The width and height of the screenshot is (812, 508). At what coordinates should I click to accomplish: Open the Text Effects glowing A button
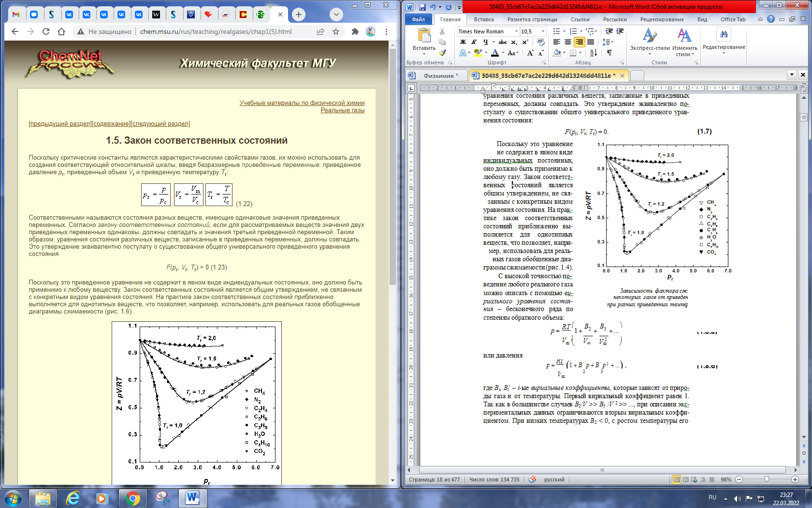(x=463, y=53)
